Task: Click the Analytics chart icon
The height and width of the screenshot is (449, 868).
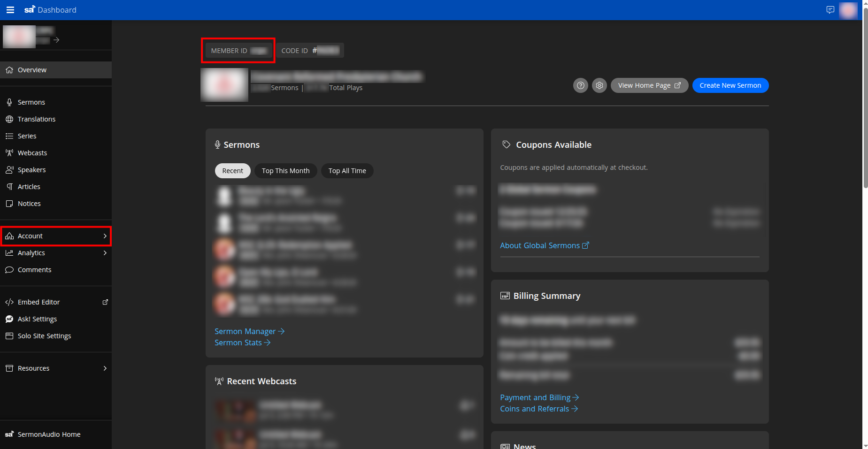Action: [x=9, y=253]
